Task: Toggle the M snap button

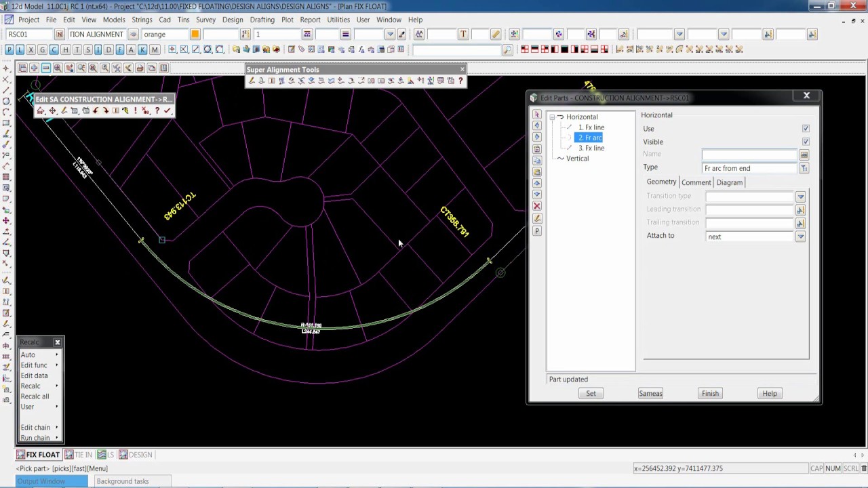Action: pyautogui.click(x=155, y=49)
